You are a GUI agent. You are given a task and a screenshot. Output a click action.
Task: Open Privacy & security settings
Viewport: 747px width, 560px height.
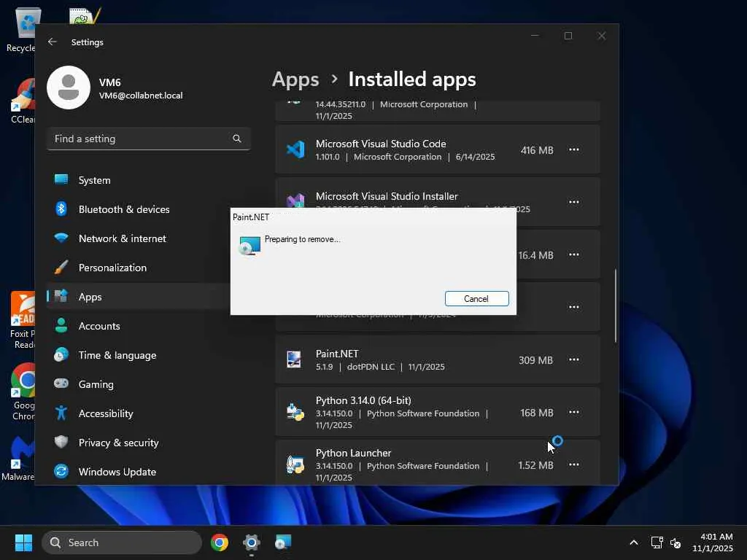click(138, 443)
